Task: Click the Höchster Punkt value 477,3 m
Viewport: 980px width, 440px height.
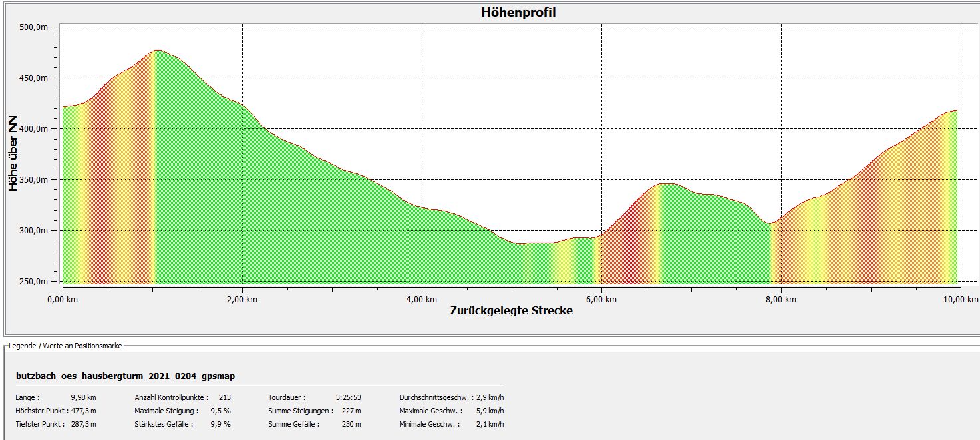Action: (83, 411)
